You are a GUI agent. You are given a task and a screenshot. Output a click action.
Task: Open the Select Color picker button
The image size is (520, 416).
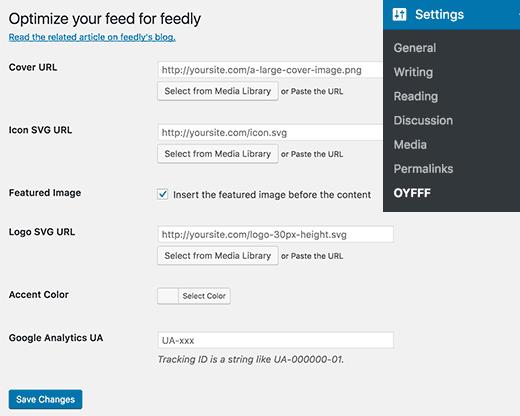click(204, 296)
